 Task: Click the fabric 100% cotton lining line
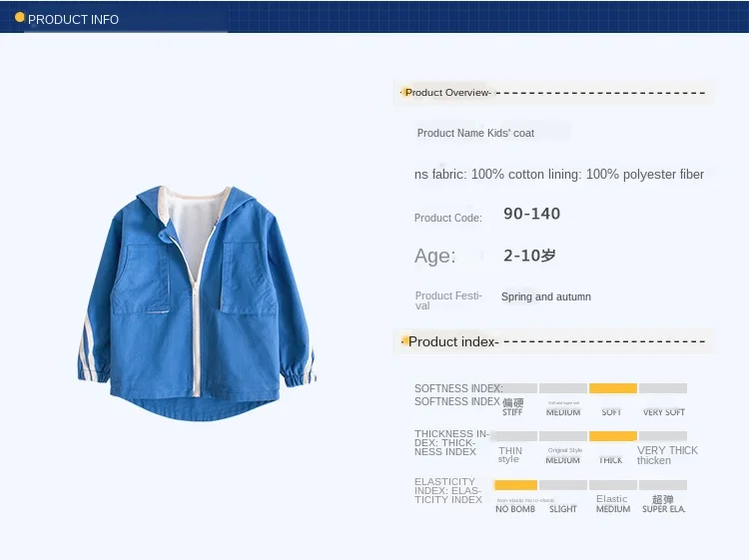coord(559,175)
